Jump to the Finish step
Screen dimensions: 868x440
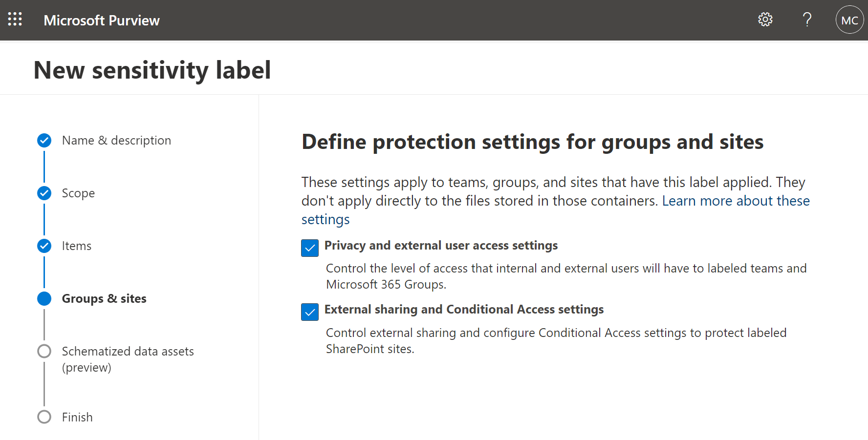77,417
